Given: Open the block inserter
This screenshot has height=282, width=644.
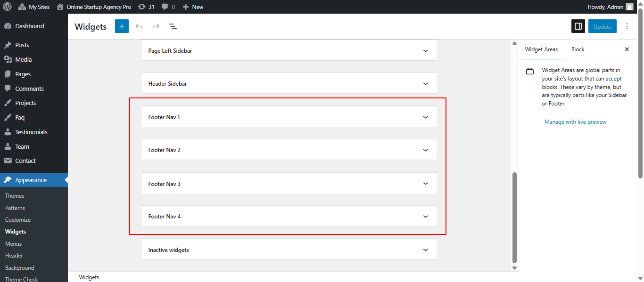Looking at the screenshot, I should (122, 26).
